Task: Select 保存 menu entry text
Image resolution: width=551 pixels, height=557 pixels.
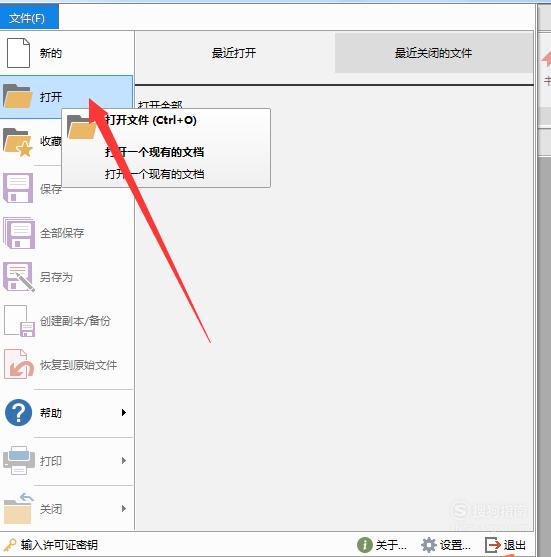Action: tap(51, 189)
